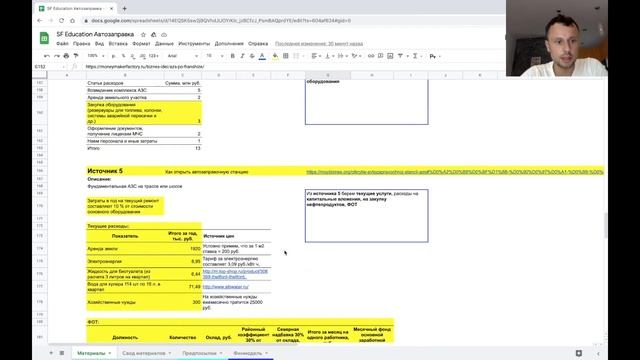
Task: Click the name box cell reference
Action: 41,67
